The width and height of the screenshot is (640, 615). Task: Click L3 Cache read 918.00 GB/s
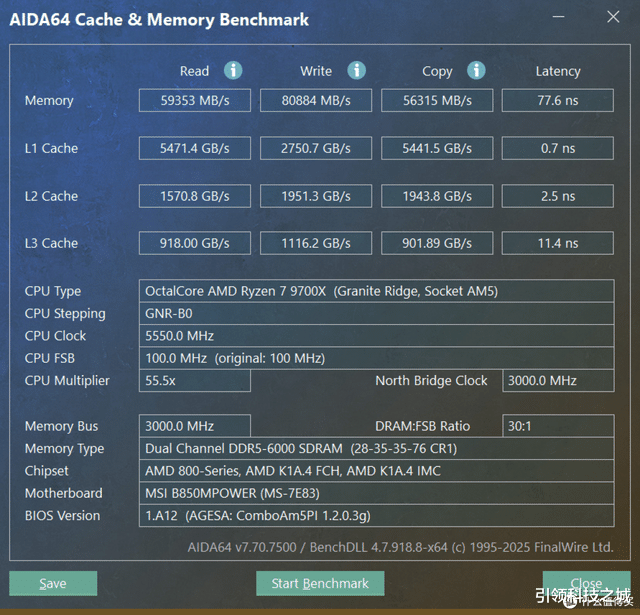tap(195, 243)
